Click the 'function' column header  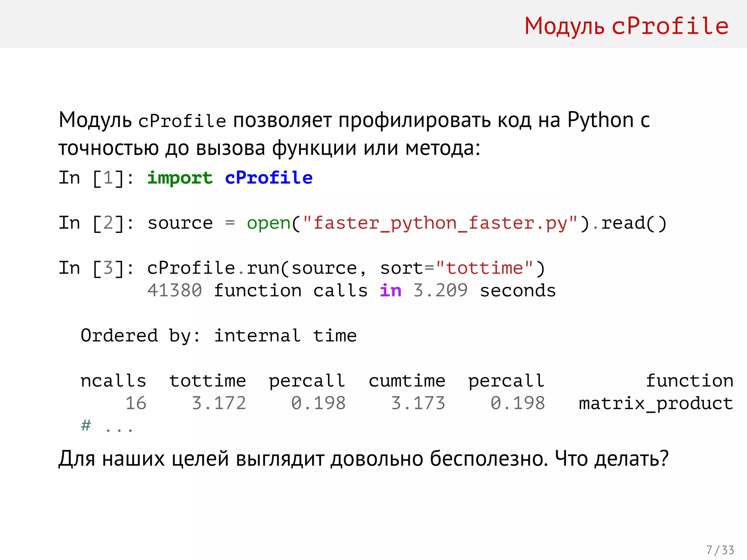pos(690,381)
